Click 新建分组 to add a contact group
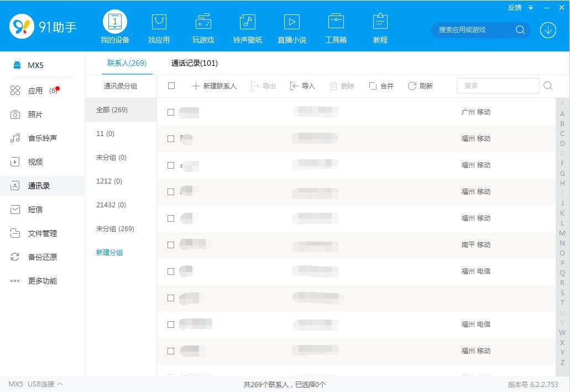The height and width of the screenshot is (392, 570). click(109, 252)
